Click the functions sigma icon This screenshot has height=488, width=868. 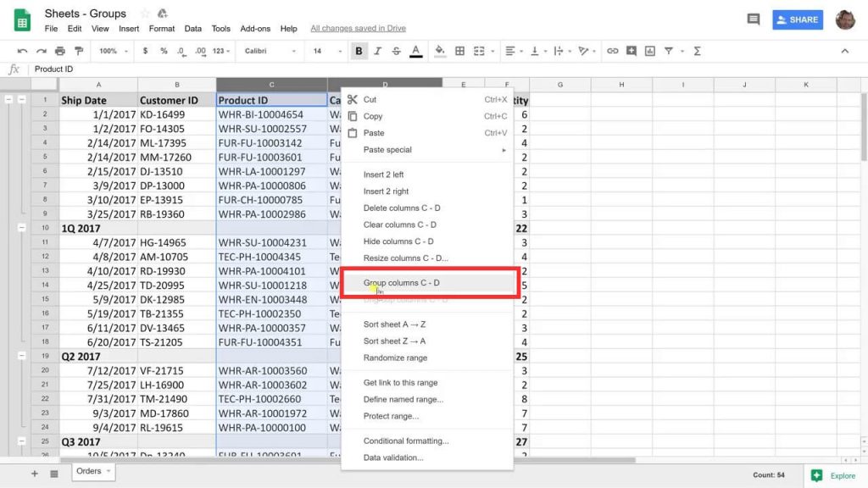tap(698, 51)
